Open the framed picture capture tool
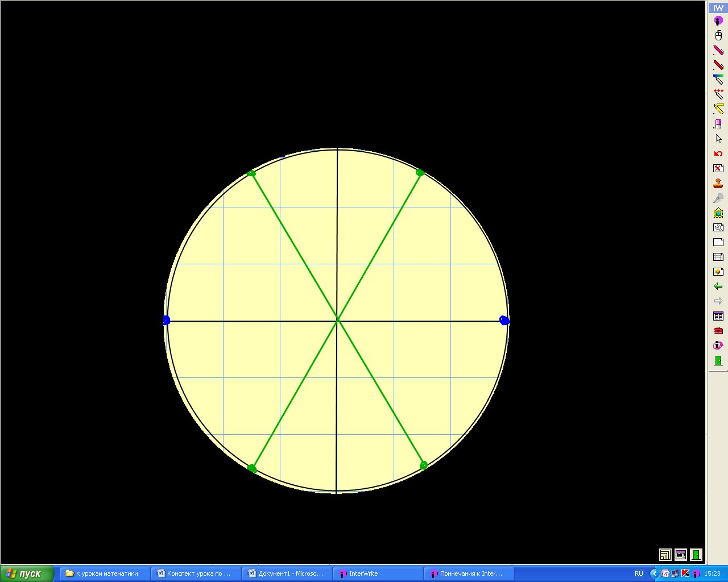 (x=718, y=213)
